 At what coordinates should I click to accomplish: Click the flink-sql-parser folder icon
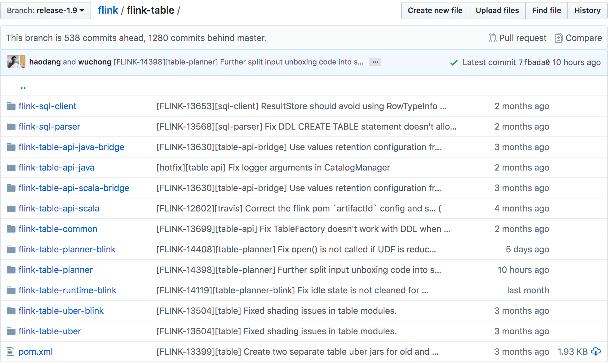11,127
